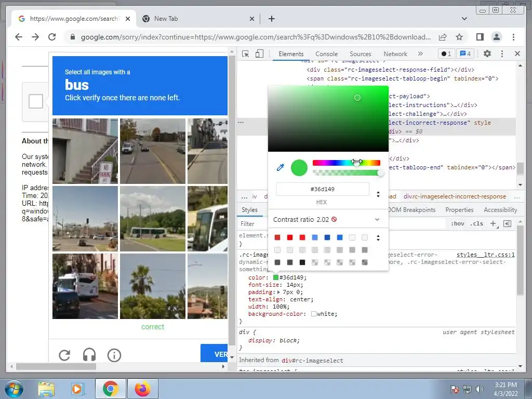This screenshot has width=532, height=399.
Task: Toggle the computed styles sidebar icon
Action: [507, 223]
